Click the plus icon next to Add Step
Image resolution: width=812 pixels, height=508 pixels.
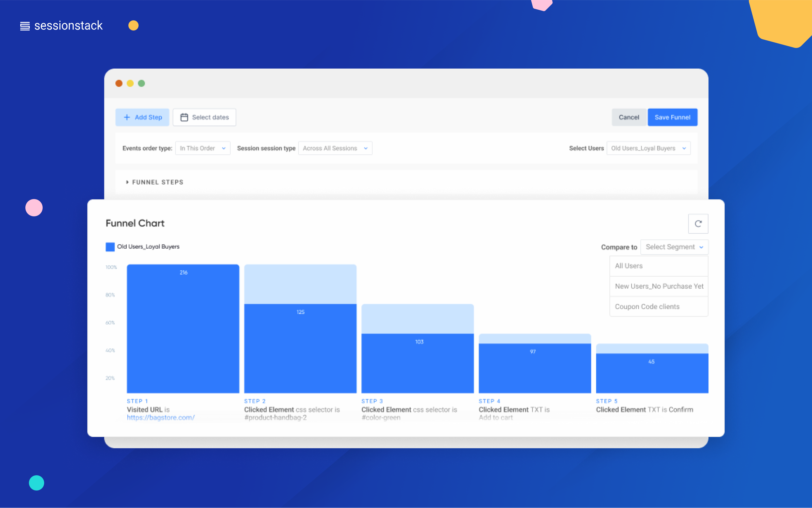click(x=127, y=117)
